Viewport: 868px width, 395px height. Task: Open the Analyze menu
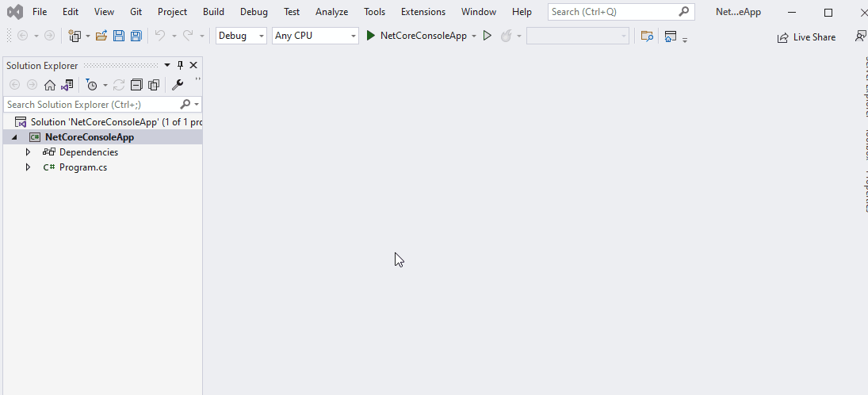(x=332, y=12)
